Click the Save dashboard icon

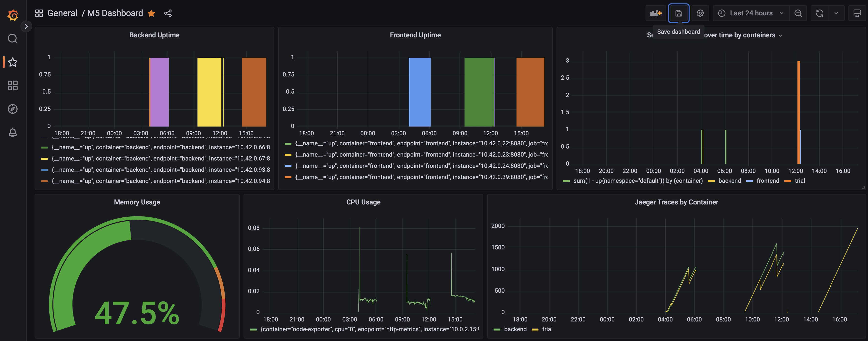[x=679, y=13]
